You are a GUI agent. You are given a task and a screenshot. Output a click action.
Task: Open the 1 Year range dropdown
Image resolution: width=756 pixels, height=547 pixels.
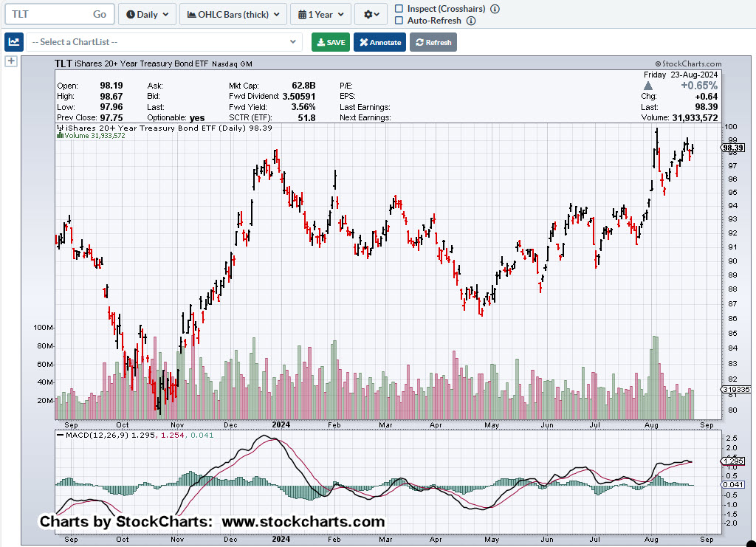coord(320,14)
